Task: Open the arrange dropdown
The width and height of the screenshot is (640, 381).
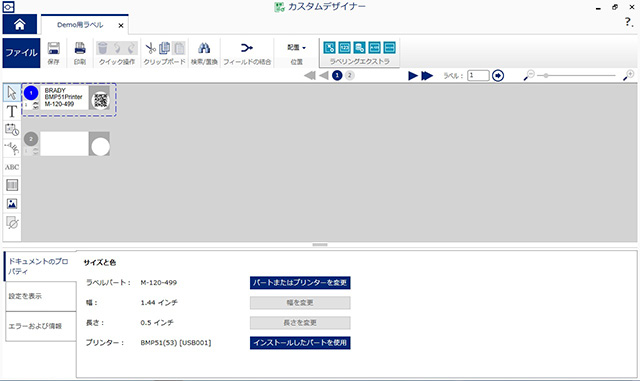Action: coord(296,48)
